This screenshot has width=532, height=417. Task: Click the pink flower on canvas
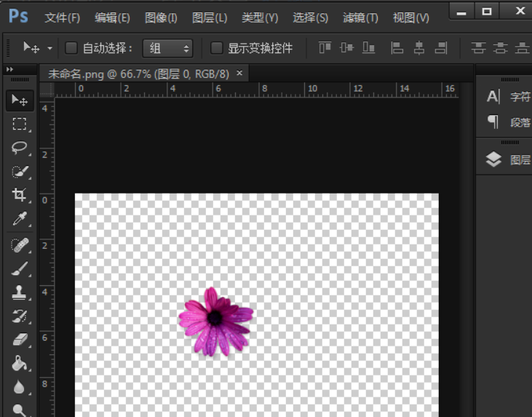(216, 322)
